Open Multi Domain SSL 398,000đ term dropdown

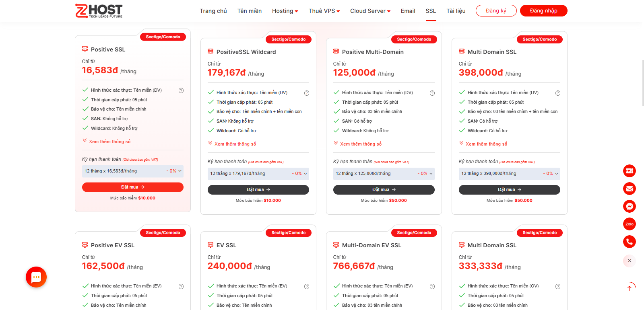[x=509, y=174]
